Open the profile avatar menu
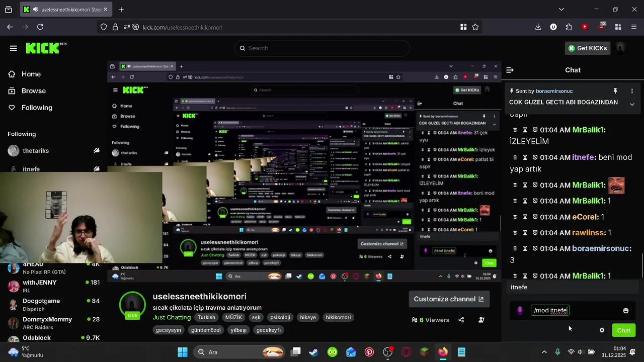This screenshot has height=362, width=644. [620, 48]
